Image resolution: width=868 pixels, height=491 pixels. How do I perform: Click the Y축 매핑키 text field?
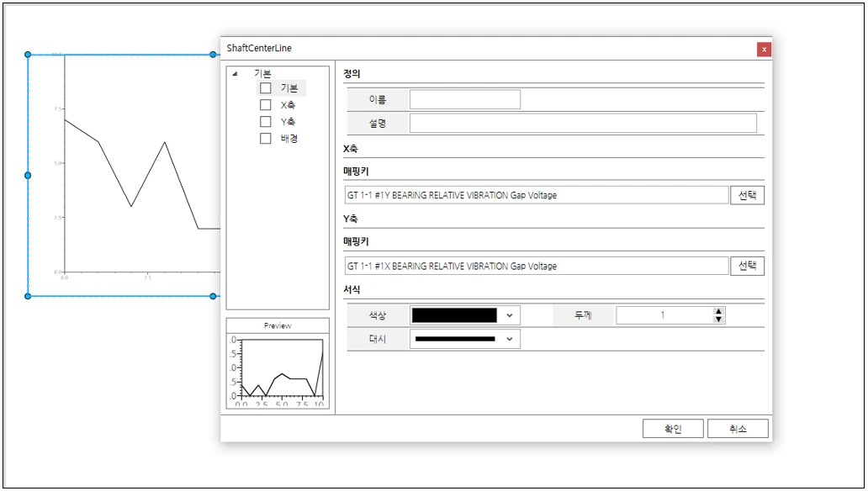click(x=537, y=266)
